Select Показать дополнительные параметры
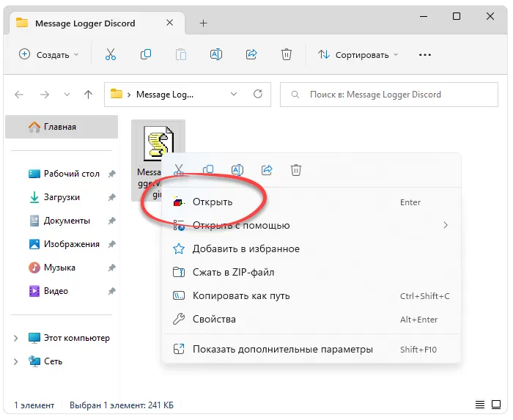This screenshot has height=420, width=513. pyautogui.click(x=311, y=350)
